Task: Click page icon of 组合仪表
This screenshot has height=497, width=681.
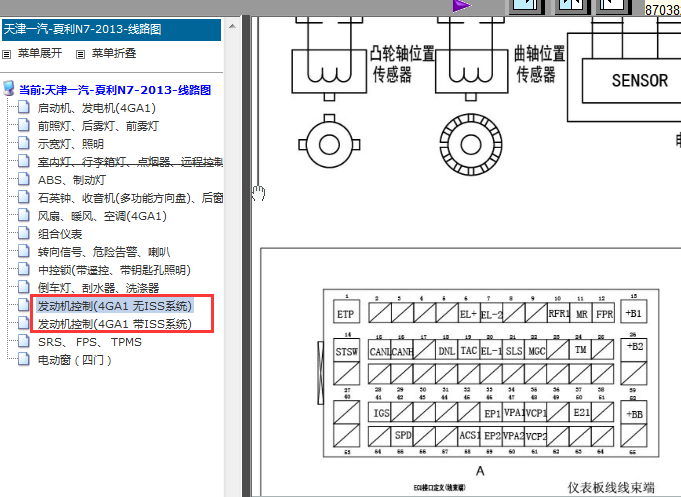Action: 24,233
